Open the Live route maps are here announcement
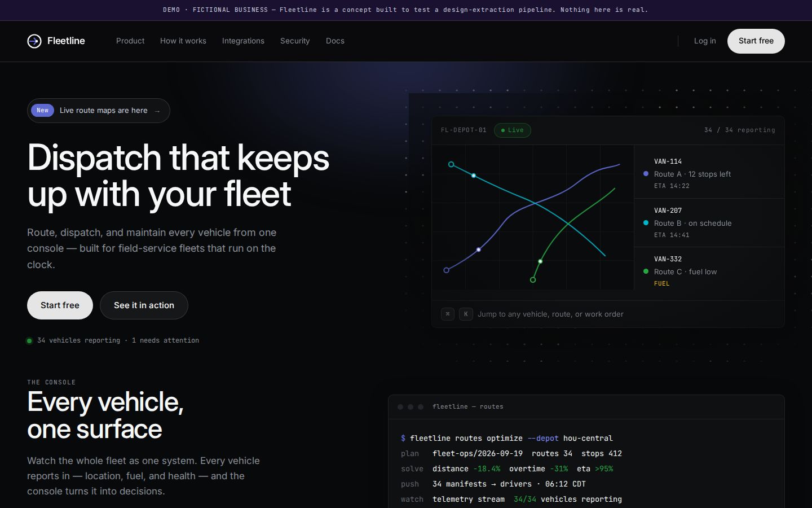The height and width of the screenshot is (508, 812). pos(99,111)
